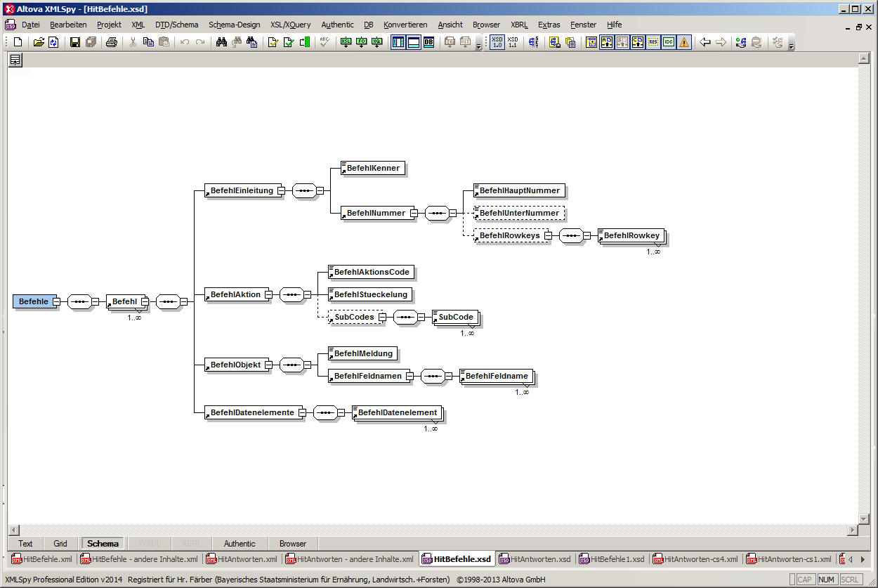The image size is (878, 588).
Task: Select XSD 1.0 mode button
Action: point(497,42)
